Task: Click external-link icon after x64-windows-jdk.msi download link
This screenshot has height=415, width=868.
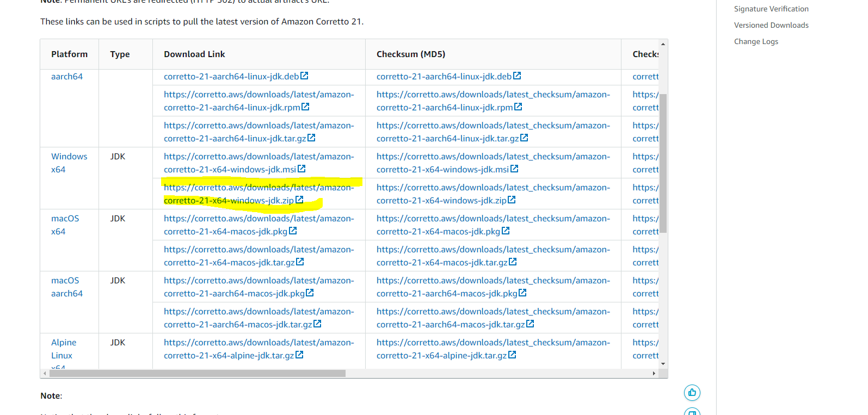Action: 301,169
